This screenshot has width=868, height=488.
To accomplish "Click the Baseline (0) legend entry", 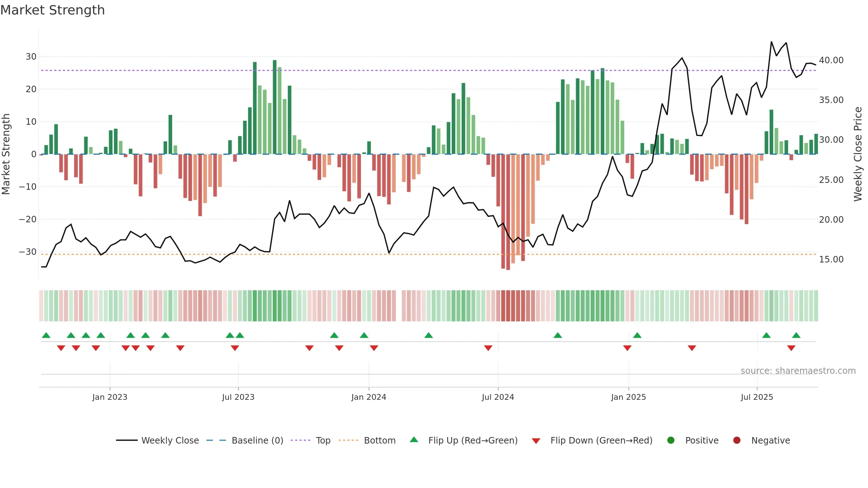I will (x=244, y=440).
